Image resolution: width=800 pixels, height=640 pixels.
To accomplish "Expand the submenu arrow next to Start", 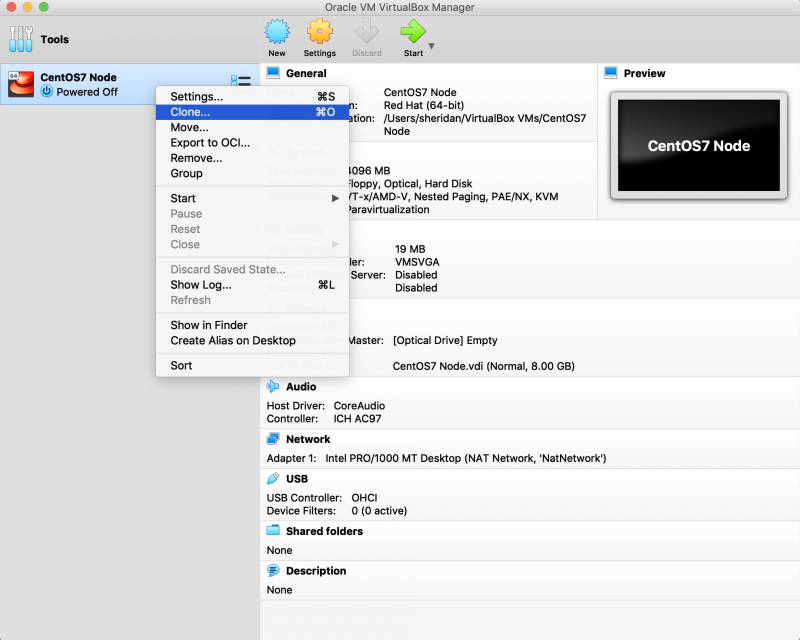I will 335,198.
